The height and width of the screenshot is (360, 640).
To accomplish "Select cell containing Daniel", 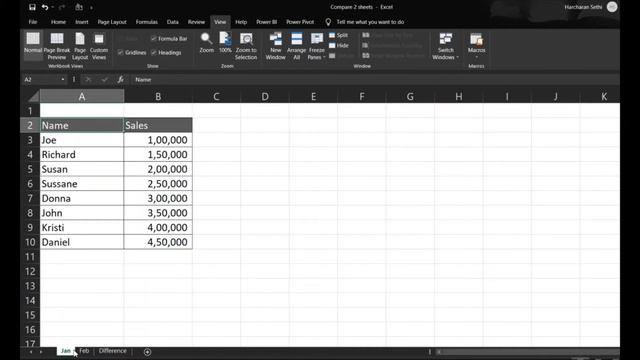I will click(82, 242).
